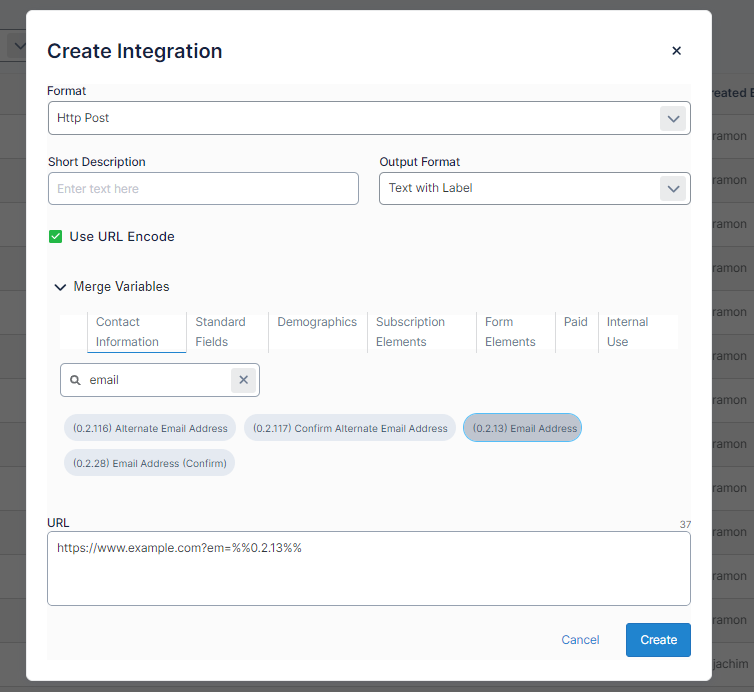This screenshot has height=692, width=754.
Task: Close the Create Integration dialog
Action: (676, 51)
